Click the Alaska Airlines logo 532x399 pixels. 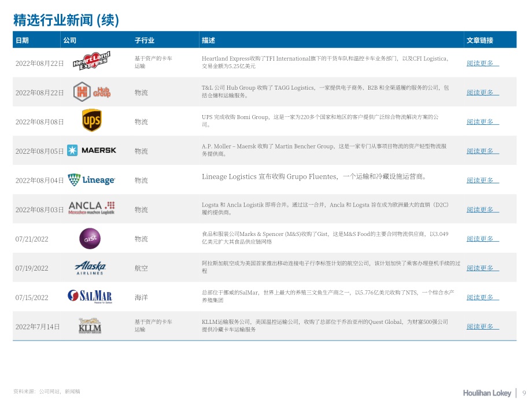pos(90,268)
